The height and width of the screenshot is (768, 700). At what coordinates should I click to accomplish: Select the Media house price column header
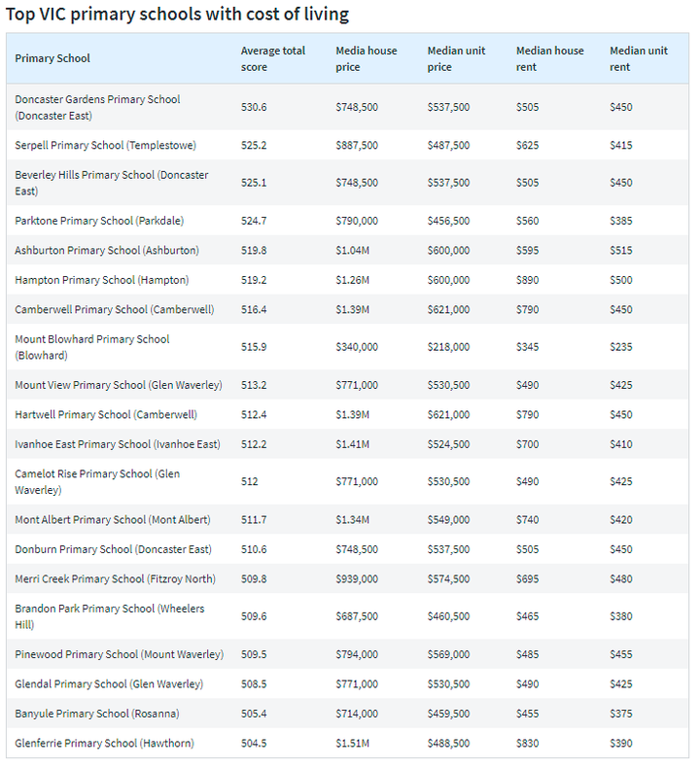(x=366, y=58)
